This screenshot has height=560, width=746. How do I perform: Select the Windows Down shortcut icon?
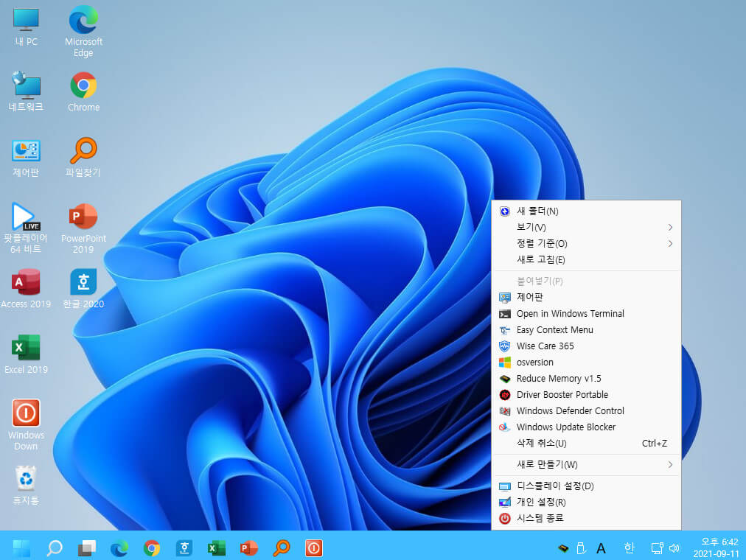26,424
